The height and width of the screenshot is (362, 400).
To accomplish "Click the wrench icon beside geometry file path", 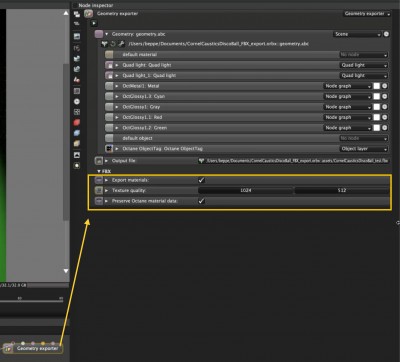I will pyautogui.click(x=121, y=44).
